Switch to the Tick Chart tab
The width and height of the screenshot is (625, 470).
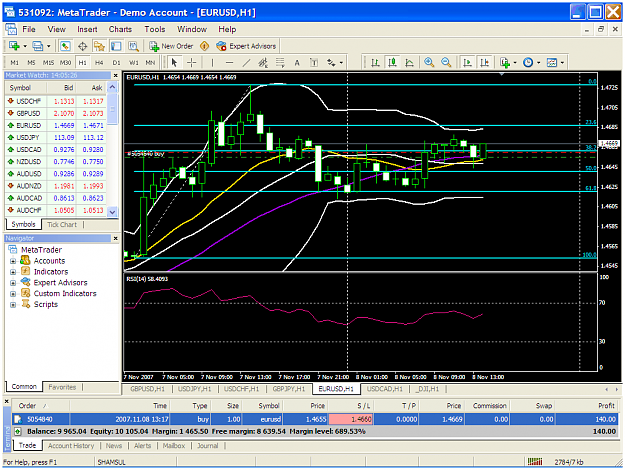[x=62, y=224]
